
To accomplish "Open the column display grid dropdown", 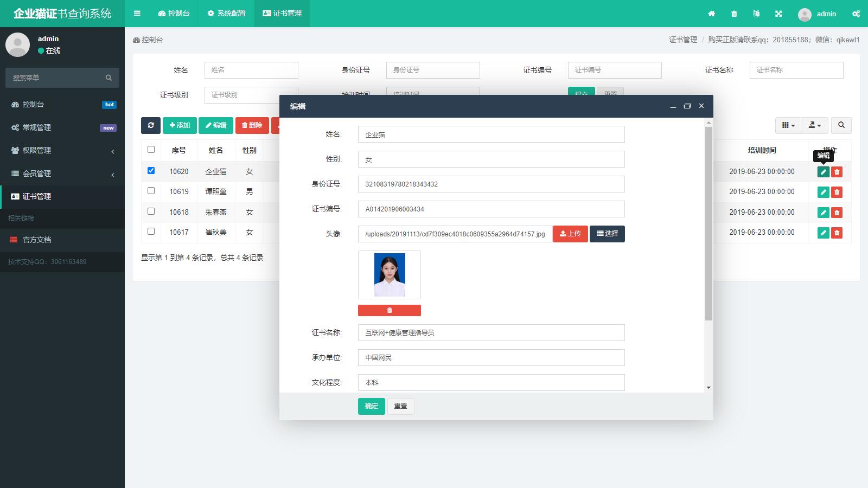I will 788,125.
